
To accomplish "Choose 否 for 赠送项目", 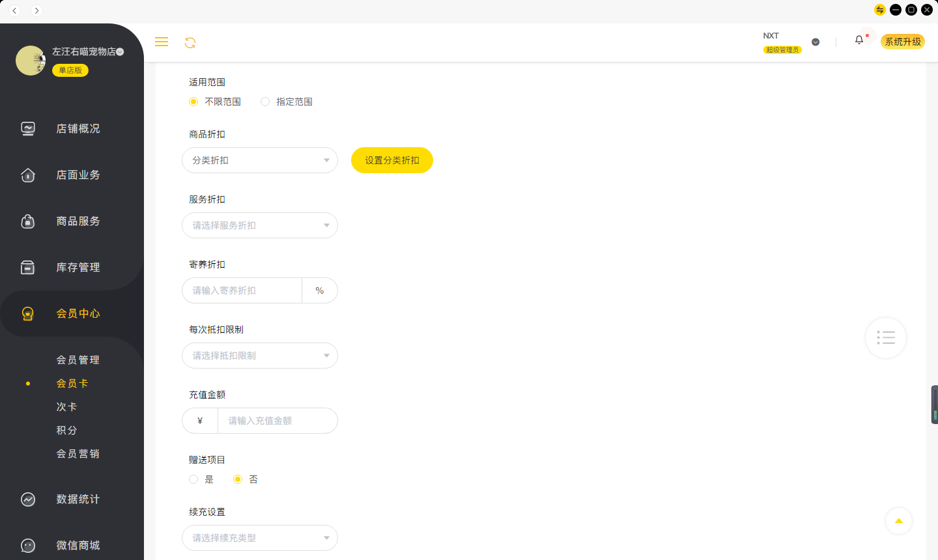I will (x=238, y=479).
